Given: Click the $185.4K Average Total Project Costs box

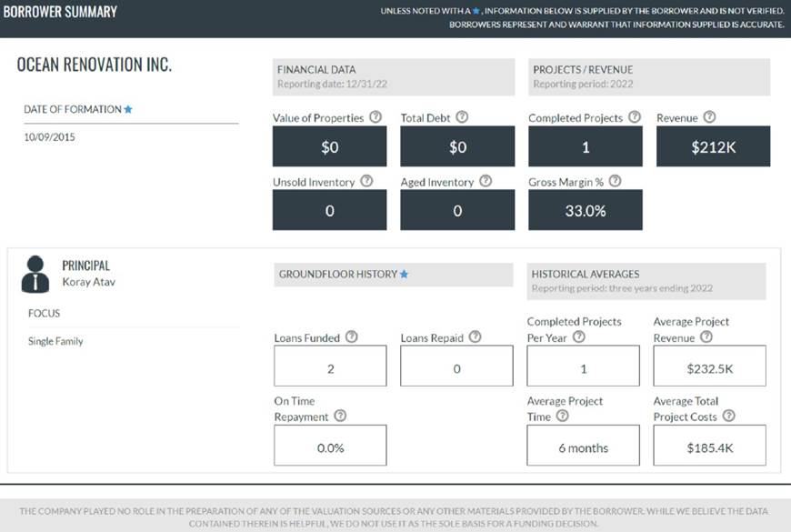Looking at the screenshot, I should [709, 446].
